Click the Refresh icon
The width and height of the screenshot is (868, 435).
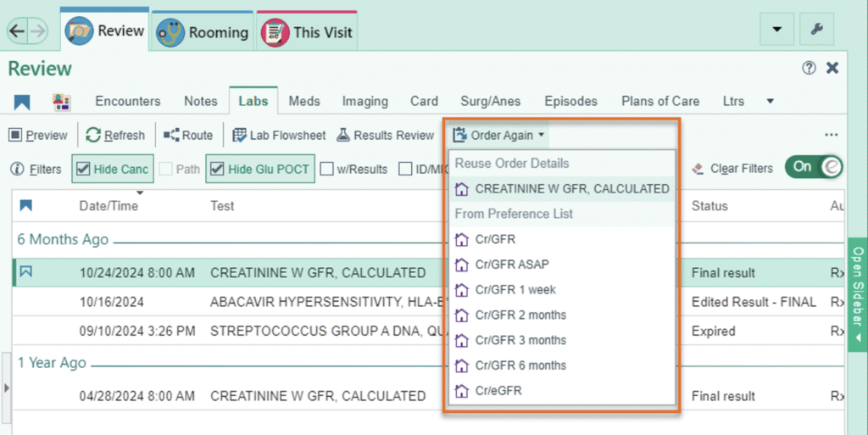point(93,135)
